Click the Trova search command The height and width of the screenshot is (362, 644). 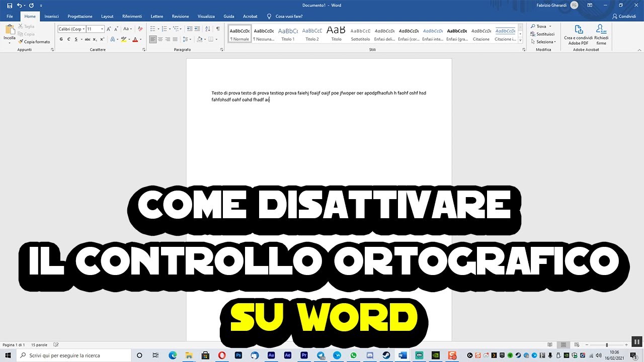(x=540, y=27)
